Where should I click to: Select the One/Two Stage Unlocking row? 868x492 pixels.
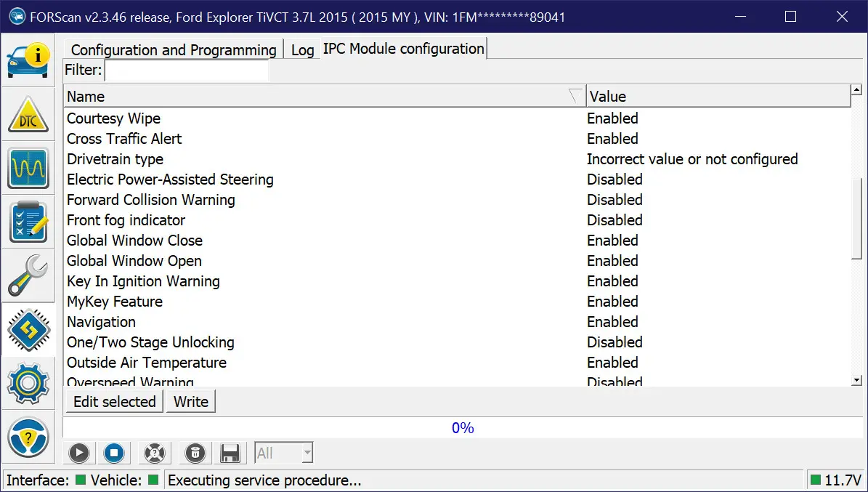[458, 342]
